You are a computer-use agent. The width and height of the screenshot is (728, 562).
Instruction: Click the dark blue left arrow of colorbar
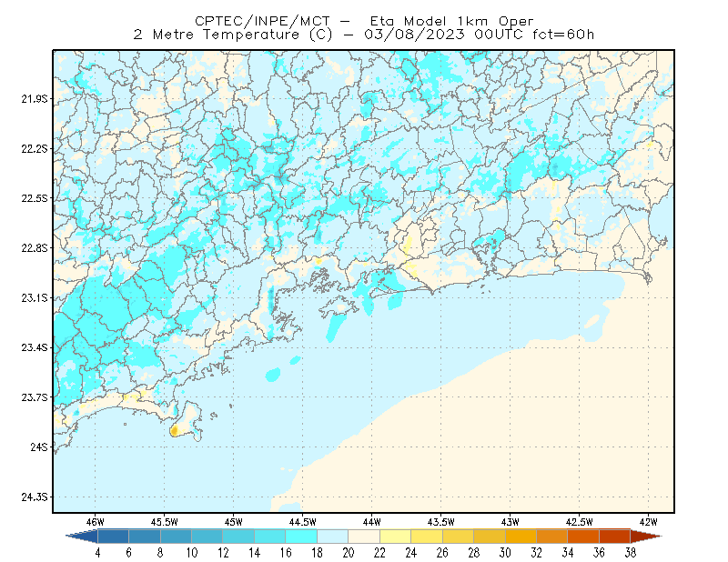coord(83,537)
